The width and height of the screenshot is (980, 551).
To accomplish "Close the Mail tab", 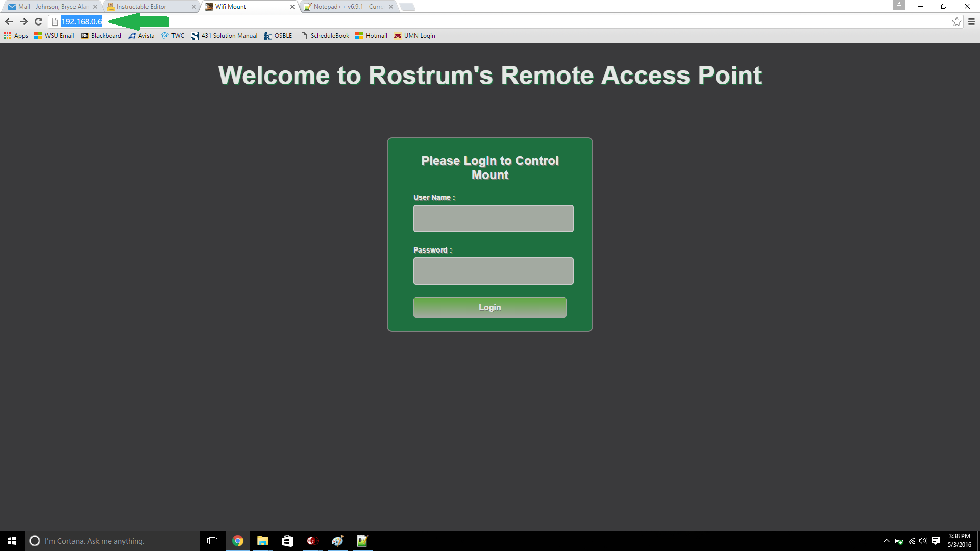I will pyautogui.click(x=95, y=7).
